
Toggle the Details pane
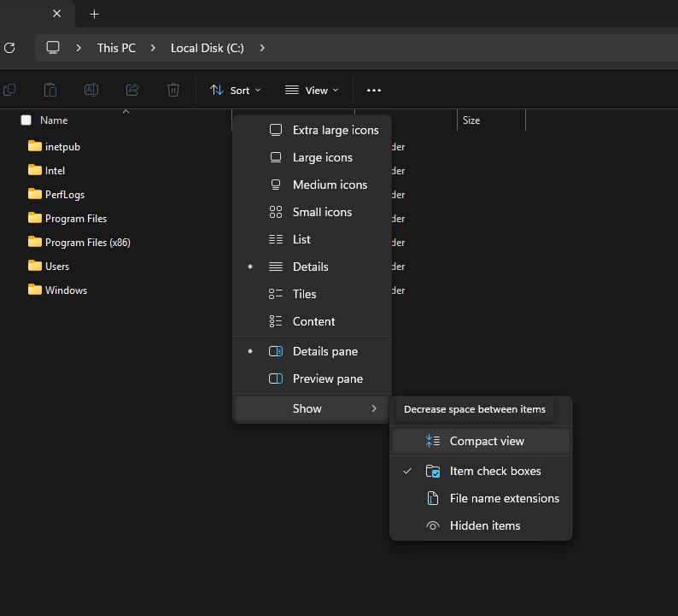(313, 351)
